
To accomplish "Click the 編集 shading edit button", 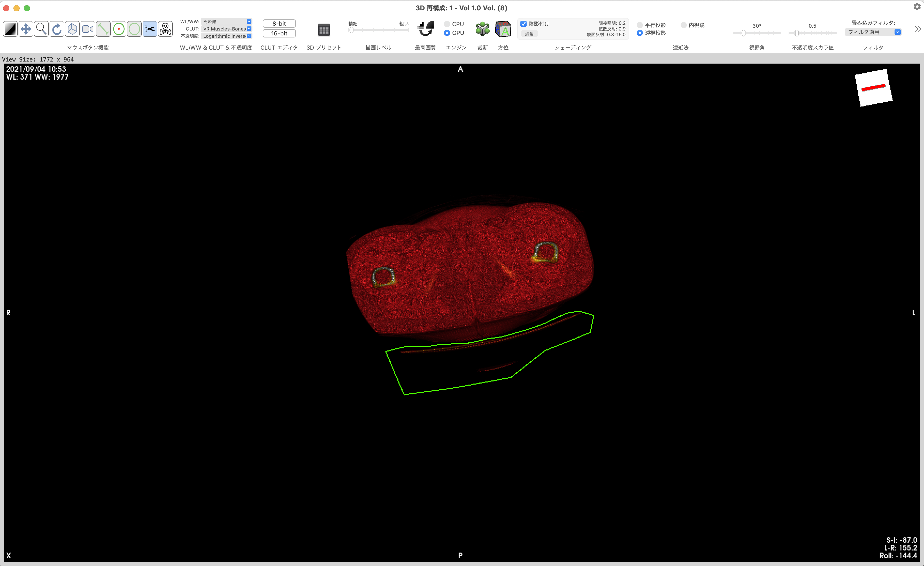I will coord(529,34).
